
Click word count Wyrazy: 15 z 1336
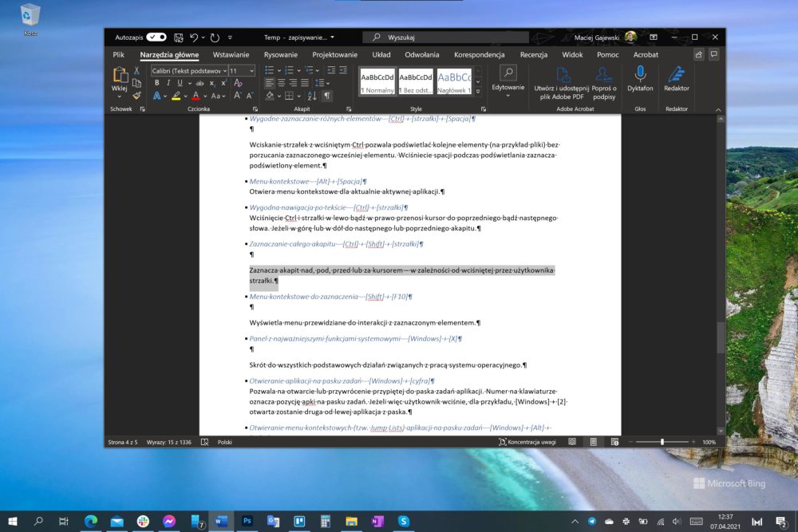click(x=169, y=442)
